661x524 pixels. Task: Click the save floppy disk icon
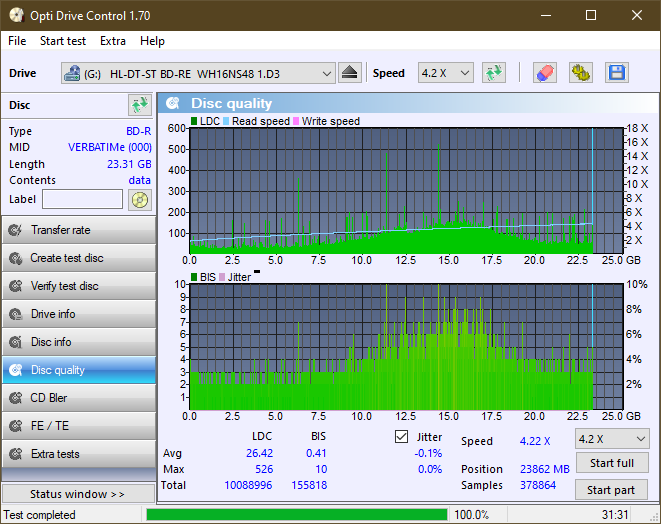click(617, 73)
